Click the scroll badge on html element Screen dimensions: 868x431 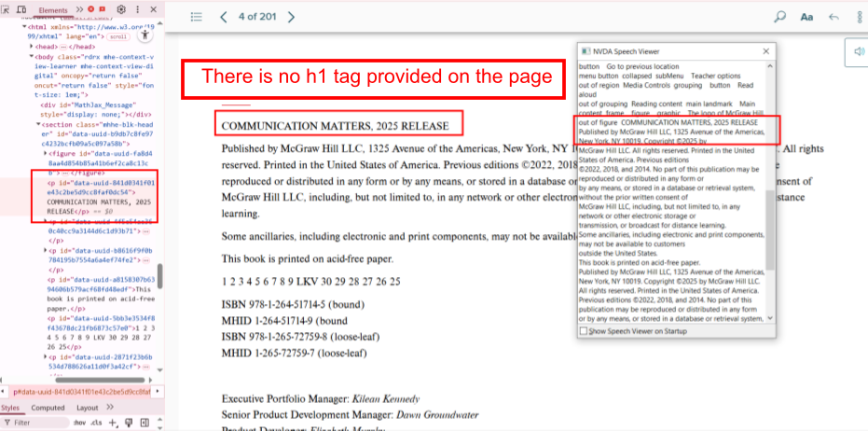coord(117,36)
